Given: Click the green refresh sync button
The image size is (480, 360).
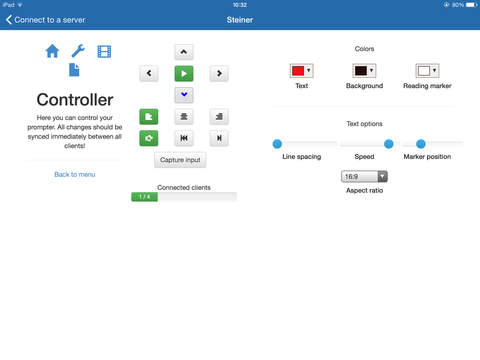Looking at the screenshot, I should coord(149,138).
